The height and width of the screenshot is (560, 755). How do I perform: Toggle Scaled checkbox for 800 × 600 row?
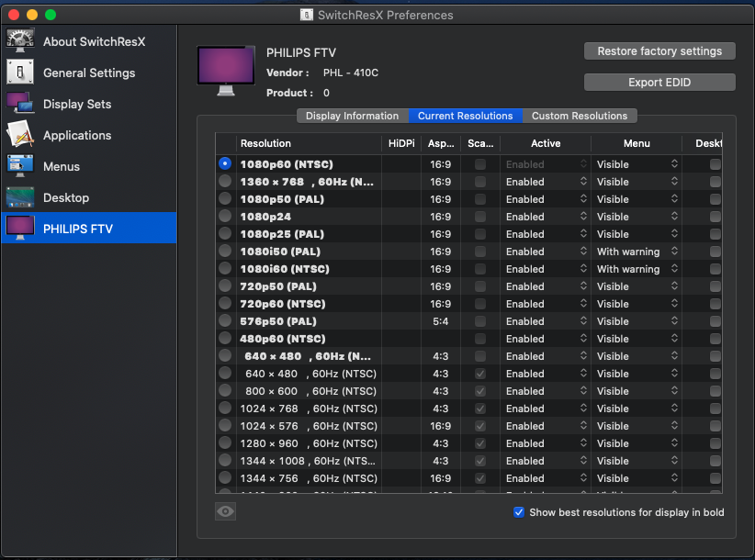[x=480, y=391]
